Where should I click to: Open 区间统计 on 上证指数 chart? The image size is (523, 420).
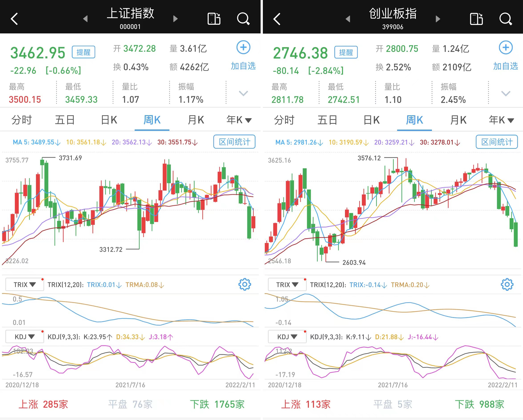tap(234, 142)
